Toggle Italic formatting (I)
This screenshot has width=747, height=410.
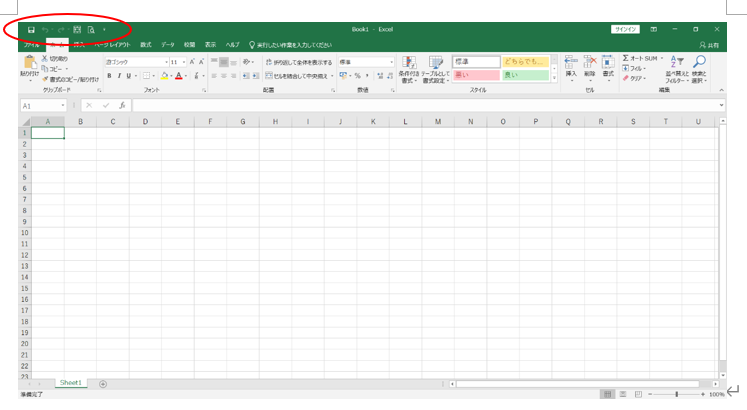point(119,76)
